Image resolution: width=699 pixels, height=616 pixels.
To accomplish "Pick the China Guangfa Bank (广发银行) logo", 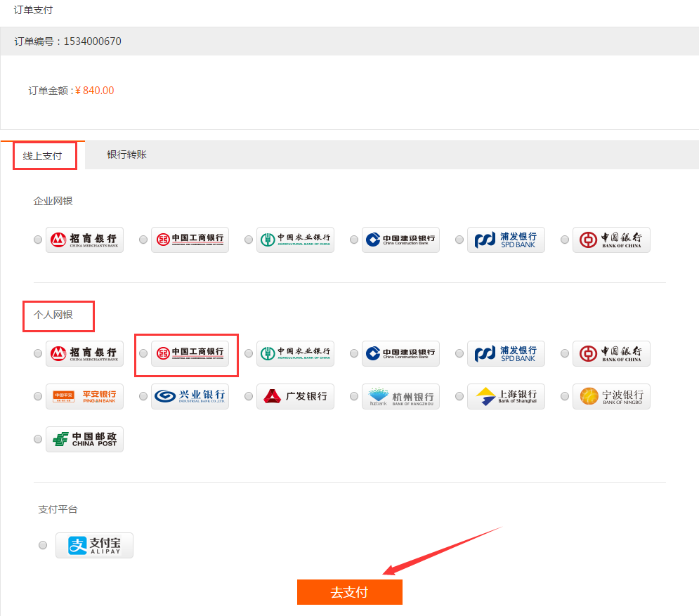I will (295, 396).
